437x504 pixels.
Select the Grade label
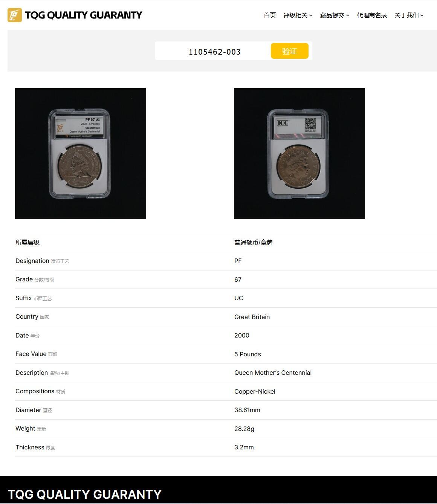(24, 279)
